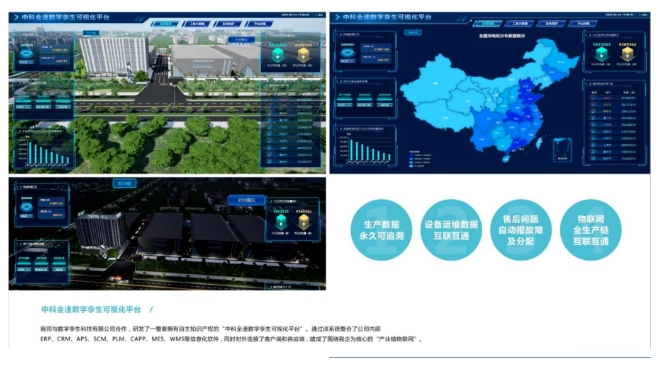Image resolution: width=656 pixels, height=380 pixels.
Task: Click the first cyan progress bar in the map view
Action: pos(345,100)
